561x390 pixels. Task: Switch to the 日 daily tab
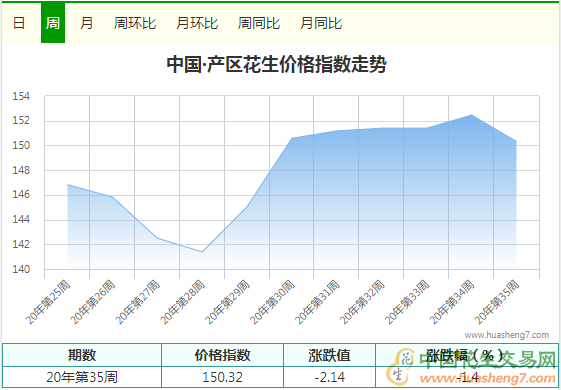(x=19, y=23)
